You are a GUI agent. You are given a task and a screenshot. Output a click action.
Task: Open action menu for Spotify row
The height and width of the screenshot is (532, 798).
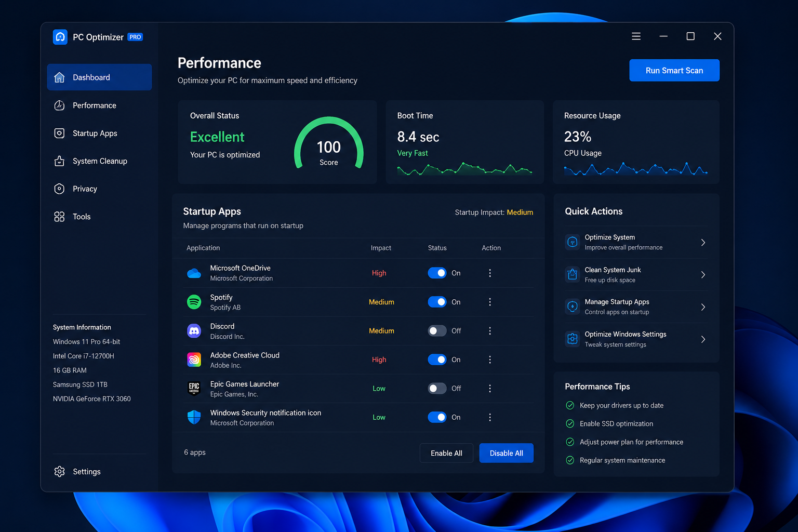[x=490, y=302]
